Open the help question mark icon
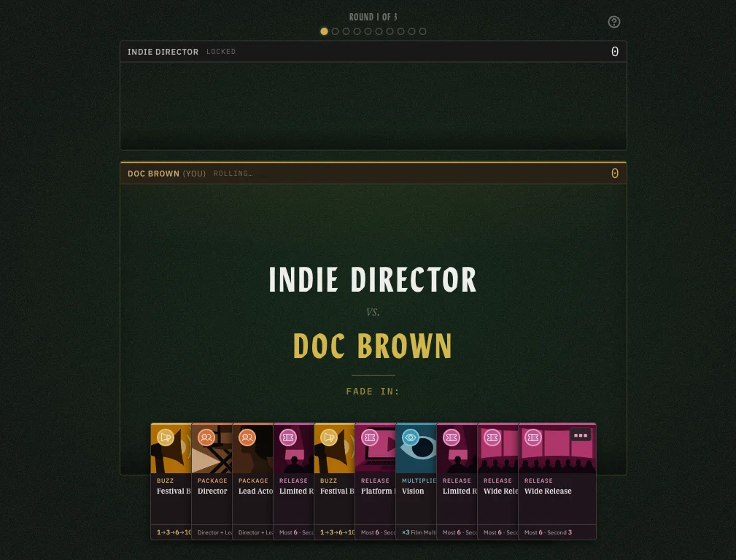Image resolution: width=736 pixels, height=560 pixels. point(614,22)
